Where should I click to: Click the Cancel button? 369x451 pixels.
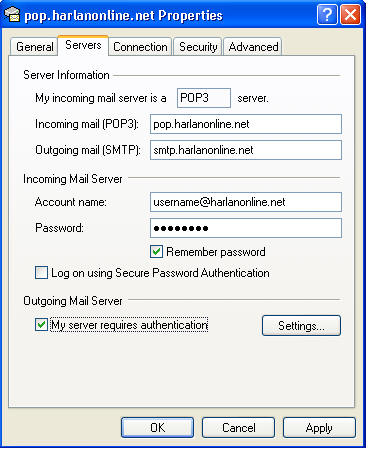tap(239, 428)
